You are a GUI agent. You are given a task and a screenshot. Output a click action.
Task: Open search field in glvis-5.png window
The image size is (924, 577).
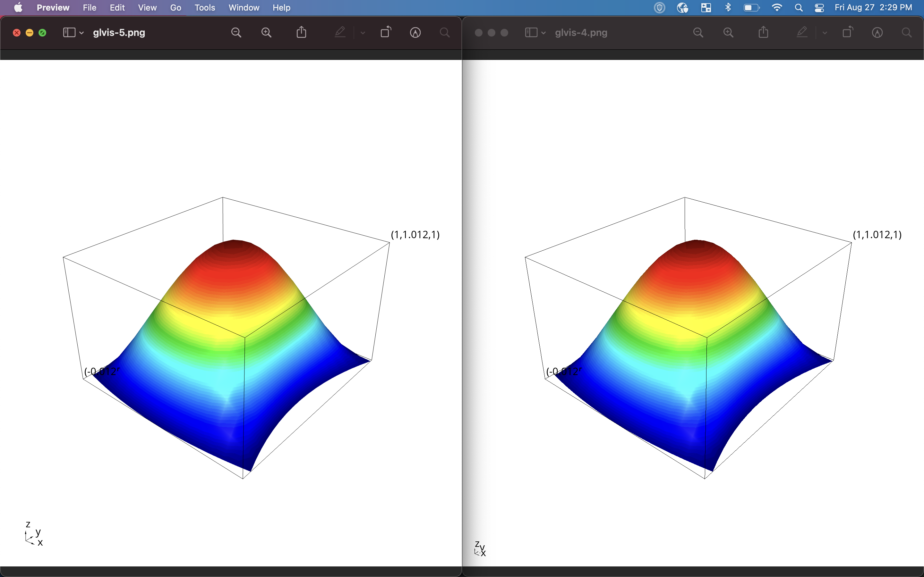(444, 32)
